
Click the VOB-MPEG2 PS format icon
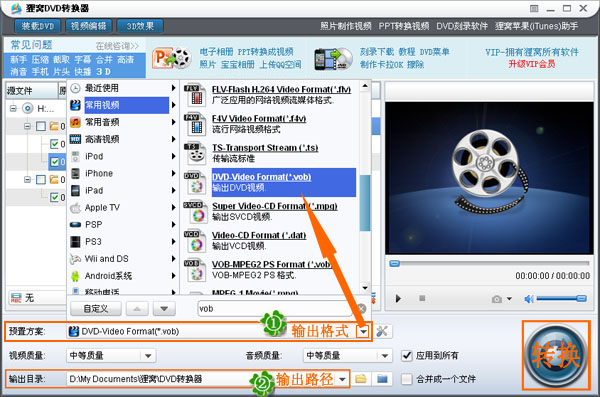click(x=196, y=270)
